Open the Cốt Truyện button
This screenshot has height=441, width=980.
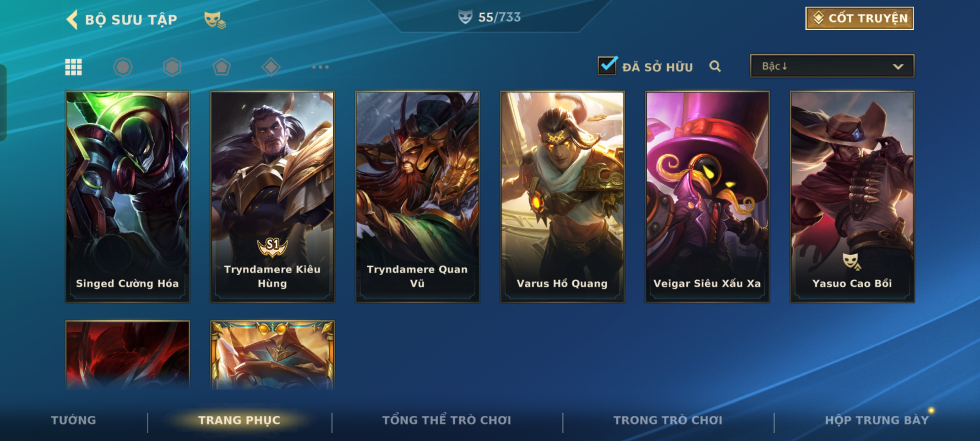click(x=860, y=18)
